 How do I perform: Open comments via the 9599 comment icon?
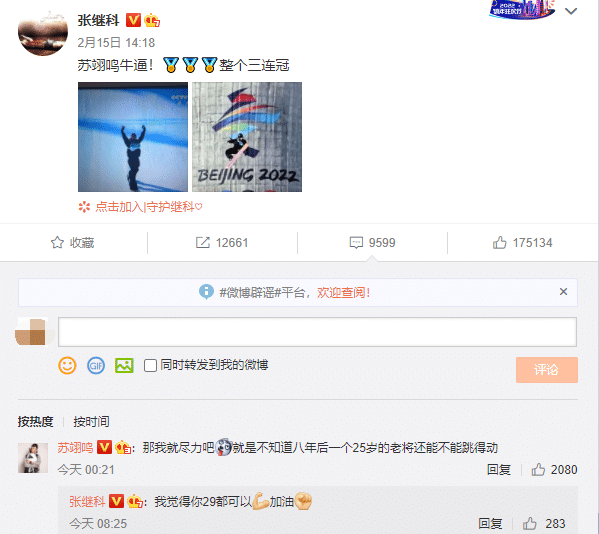(x=356, y=243)
